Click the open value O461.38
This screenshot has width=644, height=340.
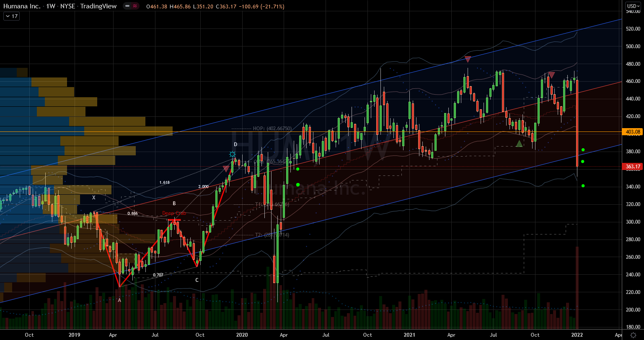[157, 7]
